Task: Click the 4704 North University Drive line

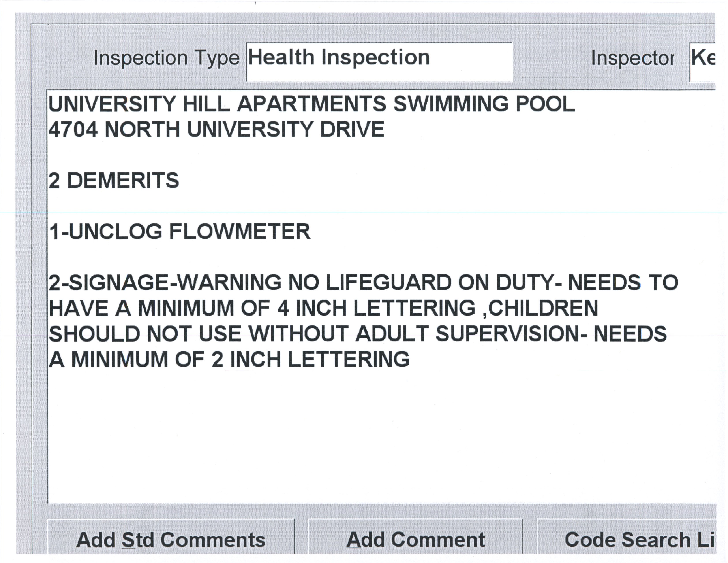Action: (x=216, y=129)
